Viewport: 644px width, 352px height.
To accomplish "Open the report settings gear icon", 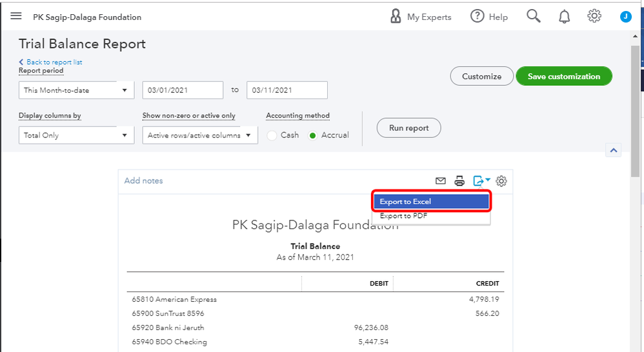I will 501,181.
